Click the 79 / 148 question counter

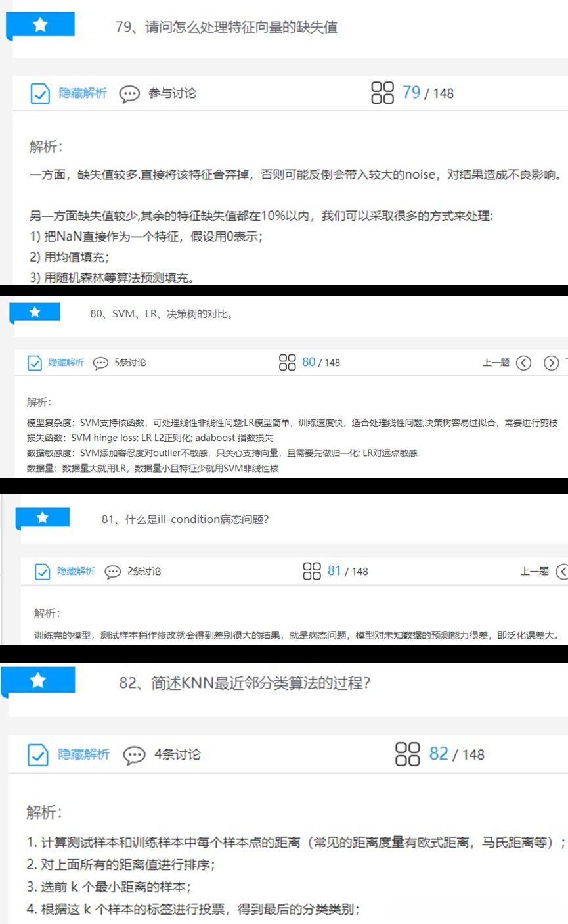[x=428, y=93]
